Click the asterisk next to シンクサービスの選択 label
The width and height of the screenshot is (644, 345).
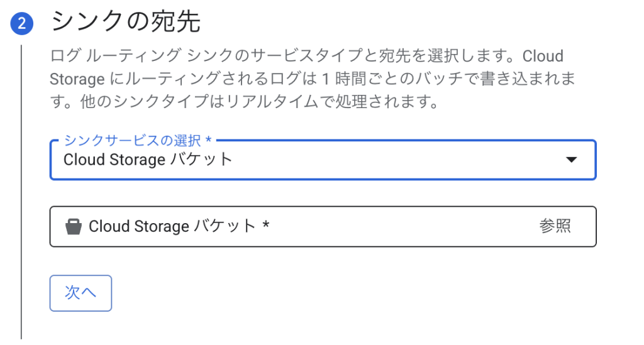pyautogui.click(x=208, y=140)
